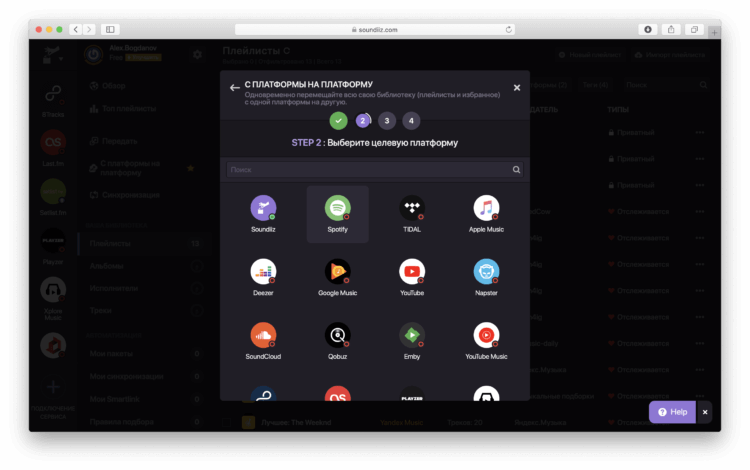Open Топ плейлисты menu item
The width and height of the screenshot is (750, 470).
(123, 109)
